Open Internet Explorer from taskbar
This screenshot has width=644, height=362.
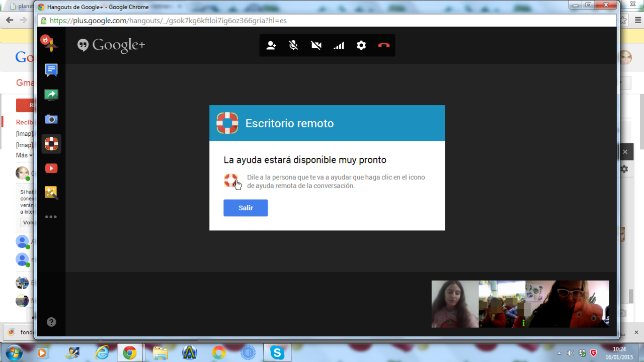click(102, 353)
